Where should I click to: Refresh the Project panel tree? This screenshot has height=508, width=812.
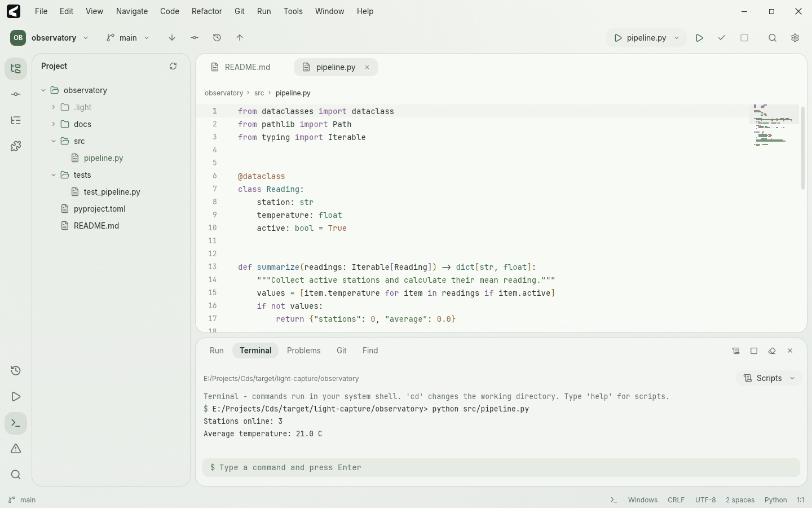[x=173, y=66]
